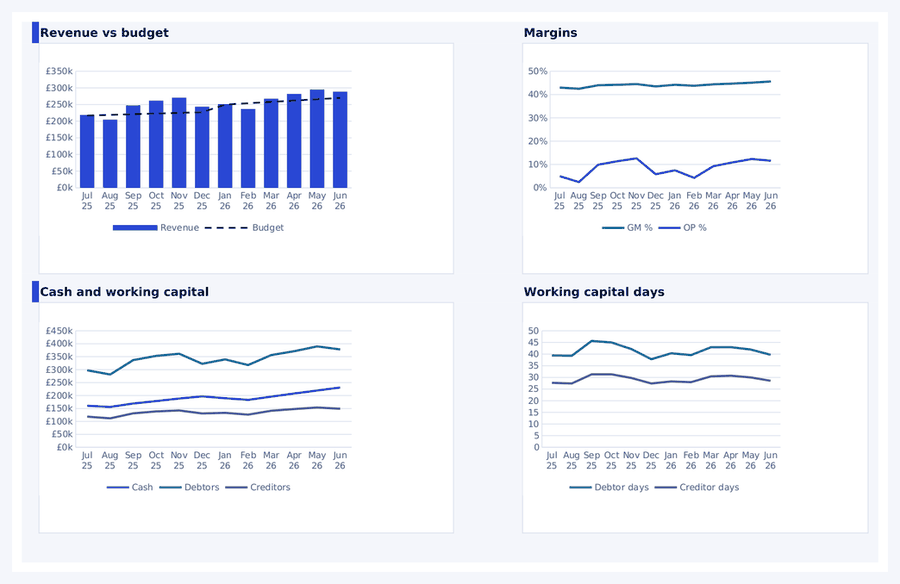Click the '£350k' axis label on revenue chart
This screenshot has height=584, width=900.
[59, 71]
